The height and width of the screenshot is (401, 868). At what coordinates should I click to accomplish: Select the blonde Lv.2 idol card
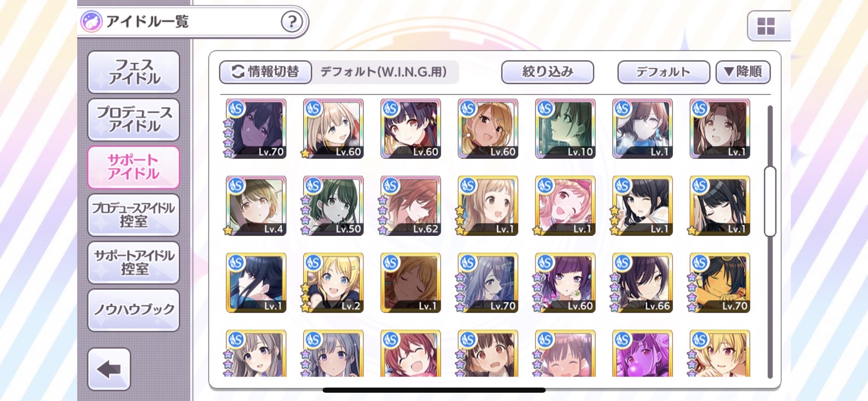point(333,283)
